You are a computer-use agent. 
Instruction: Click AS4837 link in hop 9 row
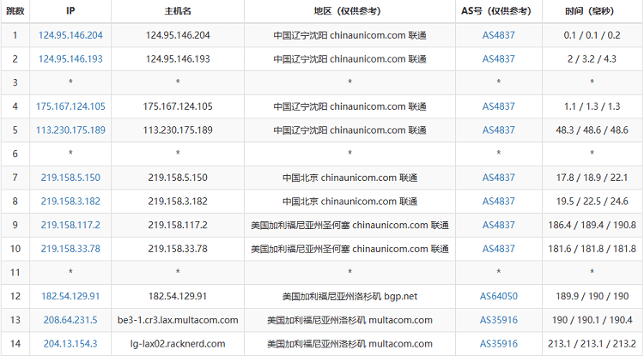499,225
